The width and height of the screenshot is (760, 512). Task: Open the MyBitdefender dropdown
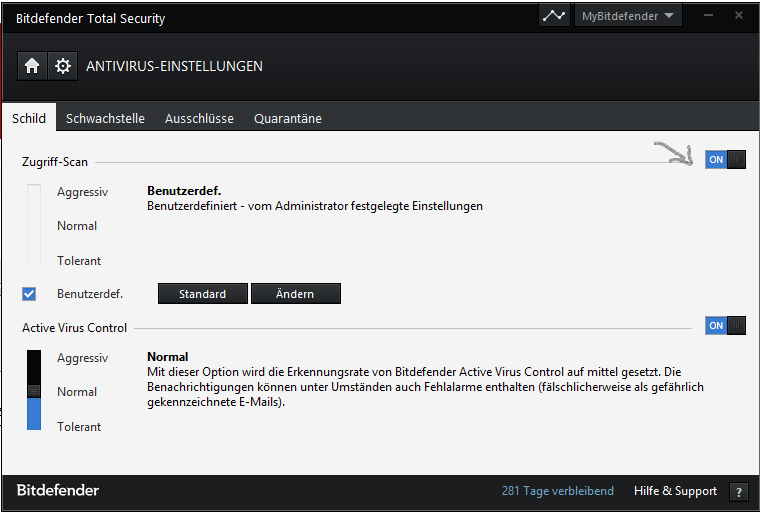point(628,16)
